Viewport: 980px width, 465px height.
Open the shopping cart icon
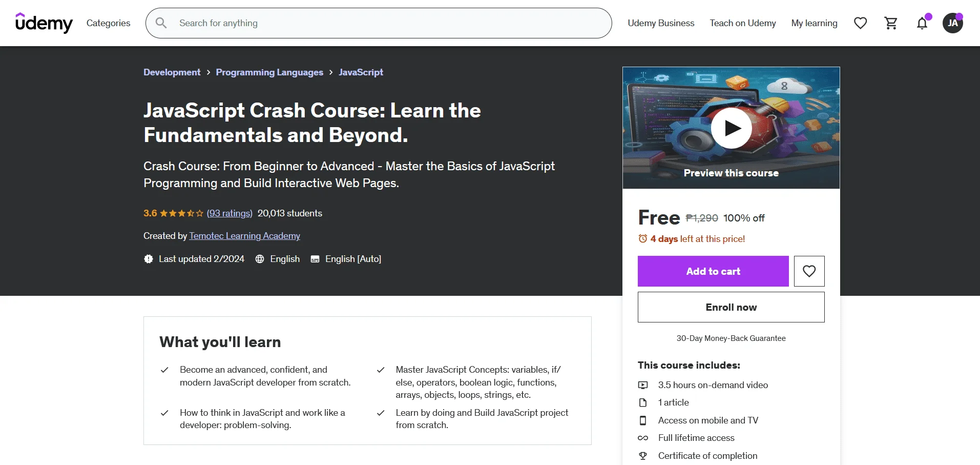[x=891, y=23]
